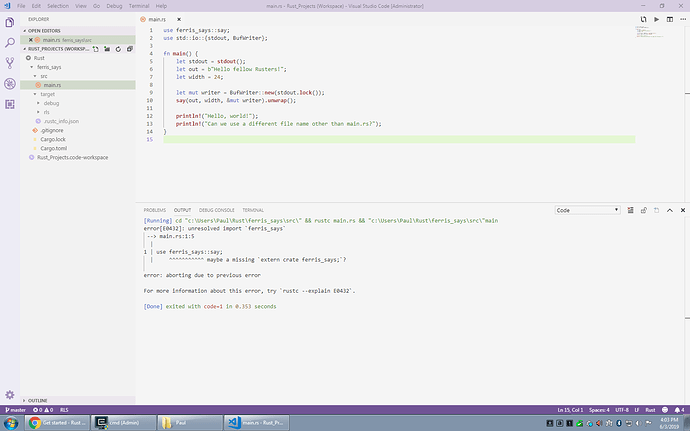Expand the Outline section

click(x=25, y=401)
